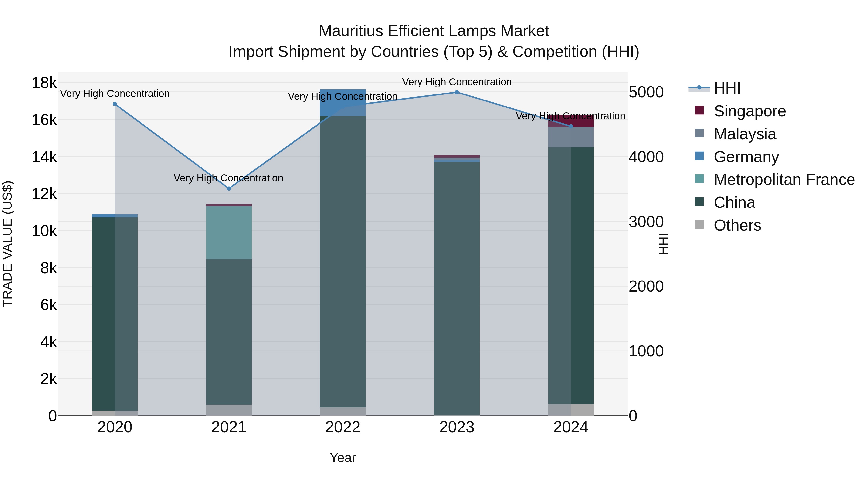The image size is (868, 488).
Task: Click the 2024 Malaysia bar segment
Action: pyautogui.click(x=571, y=137)
